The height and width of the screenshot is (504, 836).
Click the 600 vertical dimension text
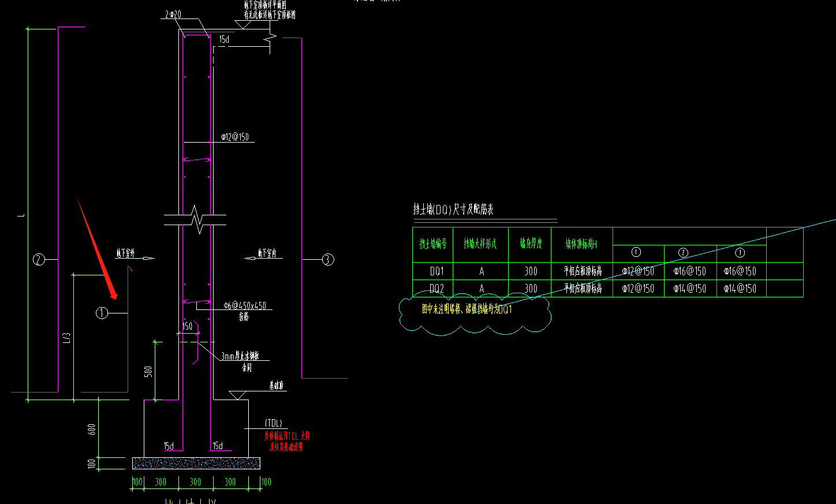92,429
